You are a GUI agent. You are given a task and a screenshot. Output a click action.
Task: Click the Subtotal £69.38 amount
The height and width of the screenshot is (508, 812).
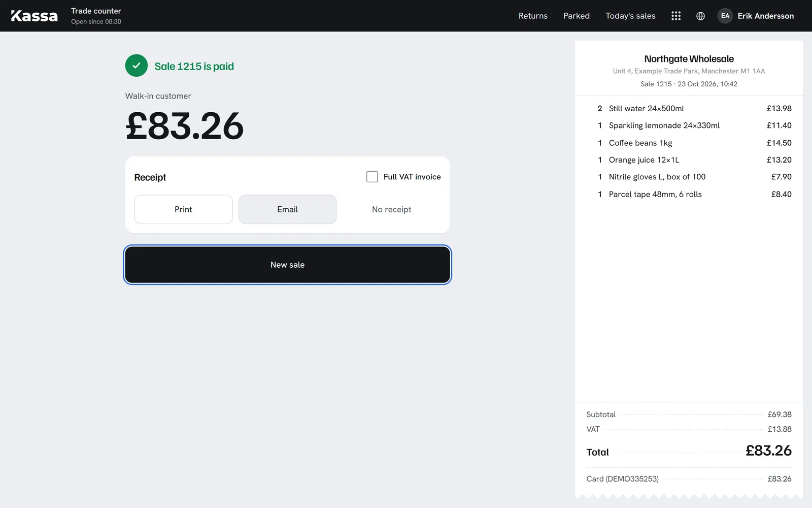[x=780, y=415]
